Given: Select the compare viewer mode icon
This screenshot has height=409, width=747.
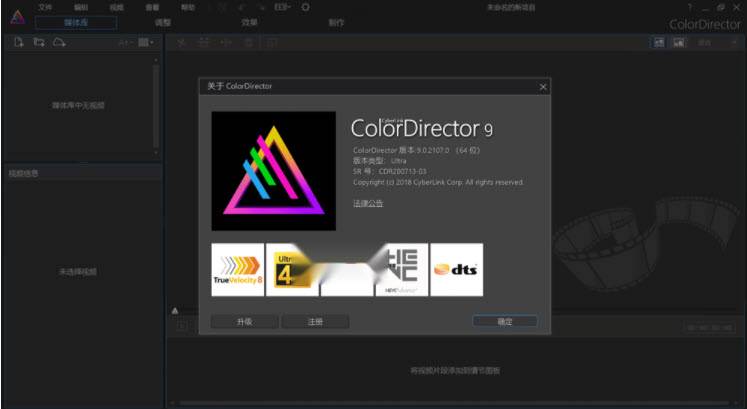Looking at the screenshot, I should pos(679,42).
